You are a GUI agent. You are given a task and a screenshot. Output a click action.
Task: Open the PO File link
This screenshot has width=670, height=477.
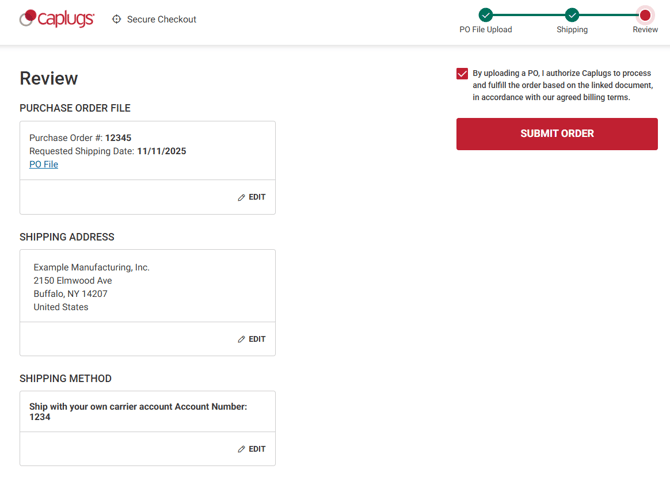pyautogui.click(x=44, y=164)
